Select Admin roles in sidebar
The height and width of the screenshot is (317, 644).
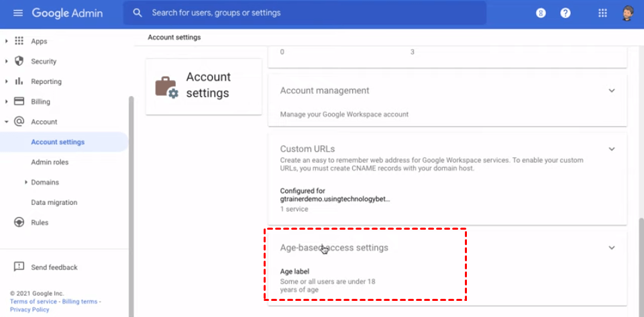click(50, 162)
